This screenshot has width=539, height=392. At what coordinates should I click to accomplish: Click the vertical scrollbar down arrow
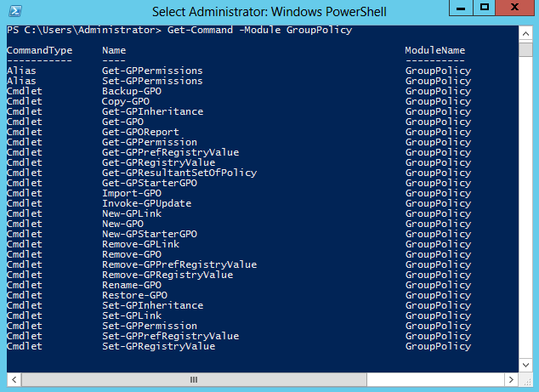tap(525, 365)
